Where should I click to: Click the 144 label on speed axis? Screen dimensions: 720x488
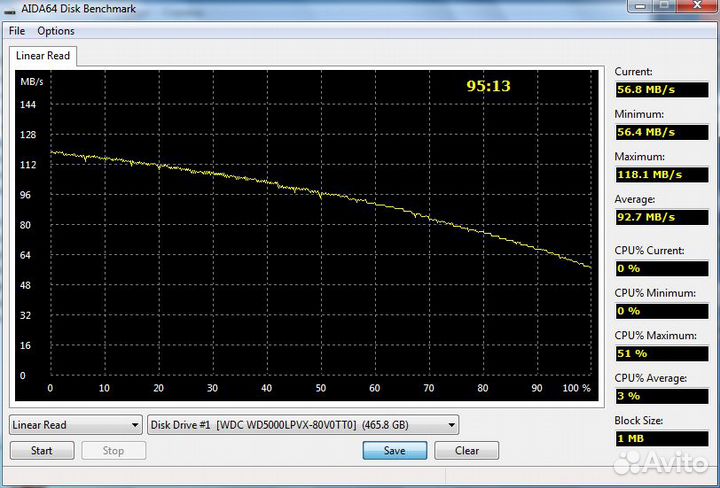coord(28,105)
